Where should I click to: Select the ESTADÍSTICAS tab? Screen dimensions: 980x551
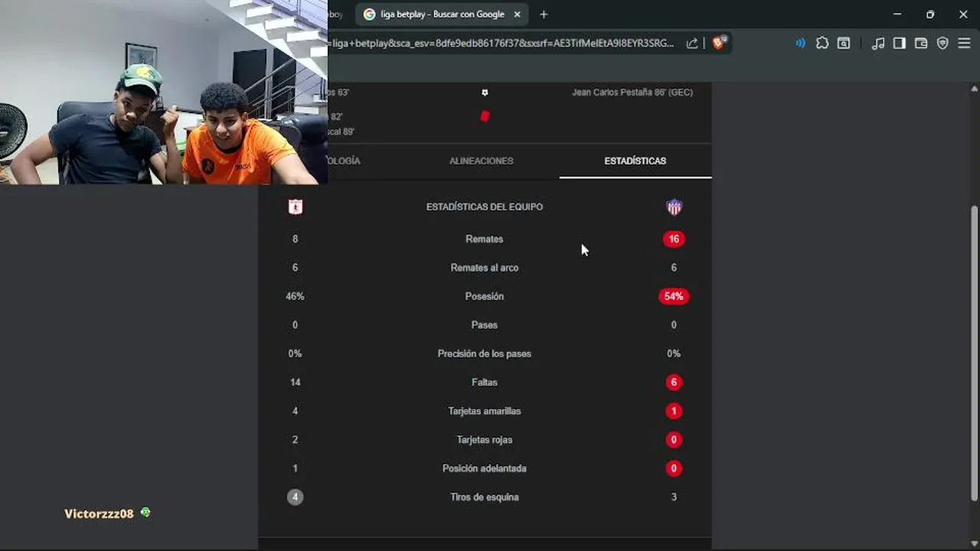coord(635,161)
